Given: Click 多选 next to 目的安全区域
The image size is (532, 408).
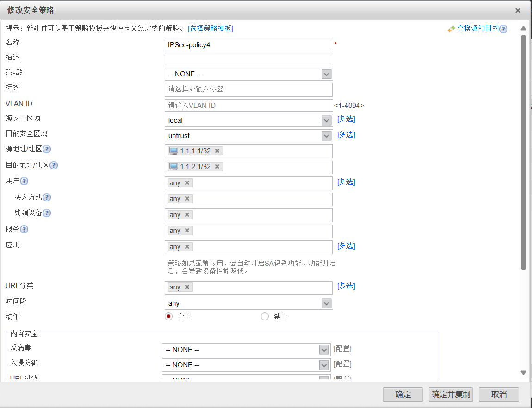Looking at the screenshot, I should (346, 134).
